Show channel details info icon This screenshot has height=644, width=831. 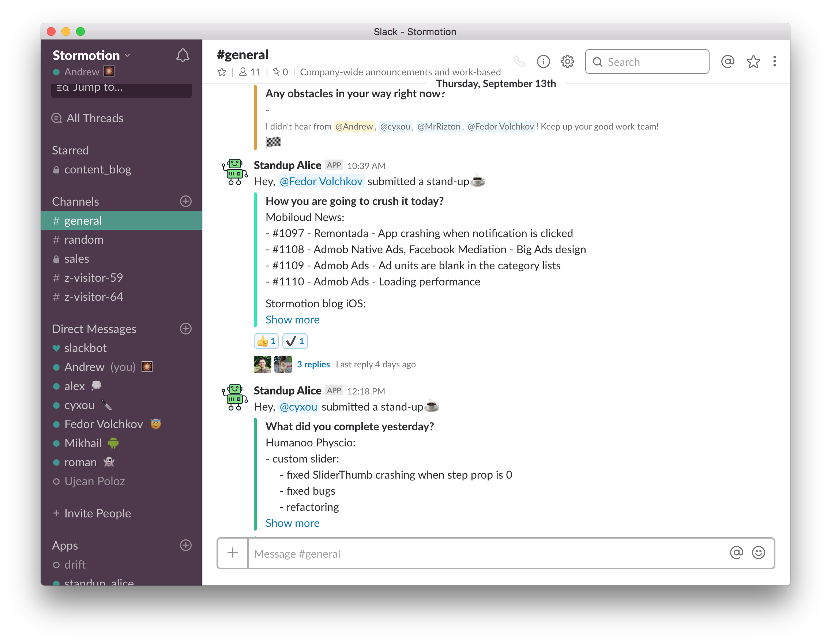pos(543,61)
